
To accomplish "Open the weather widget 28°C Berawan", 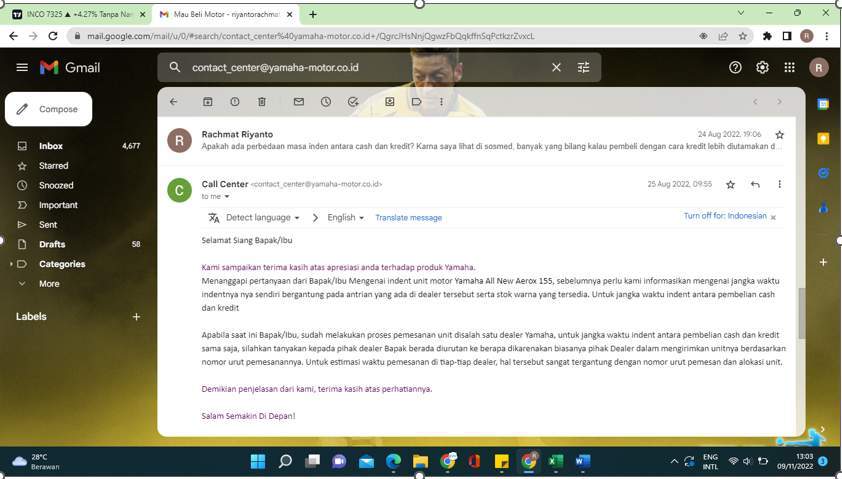I will tap(36, 461).
